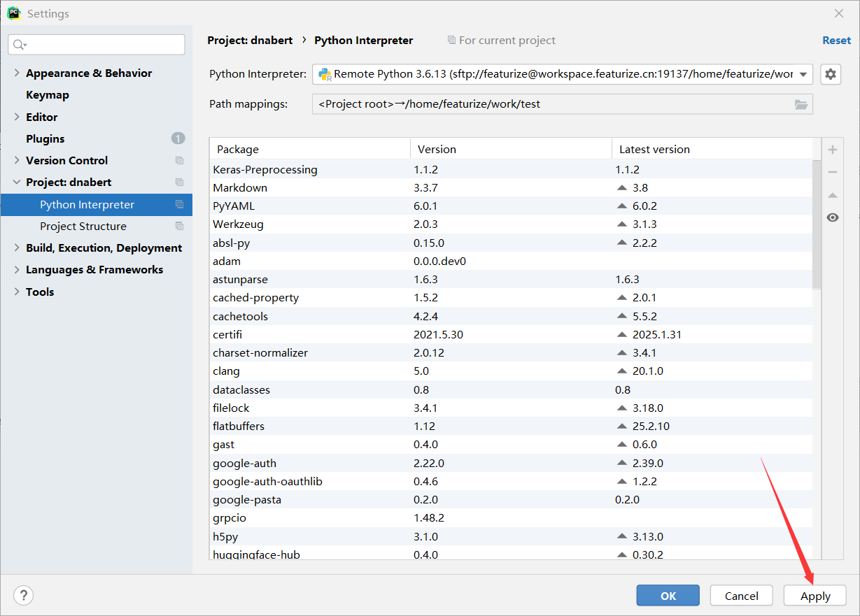The height and width of the screenshot is (616, 860).
Task: Browse path mappings folder icon
Action: click(801, 104)
